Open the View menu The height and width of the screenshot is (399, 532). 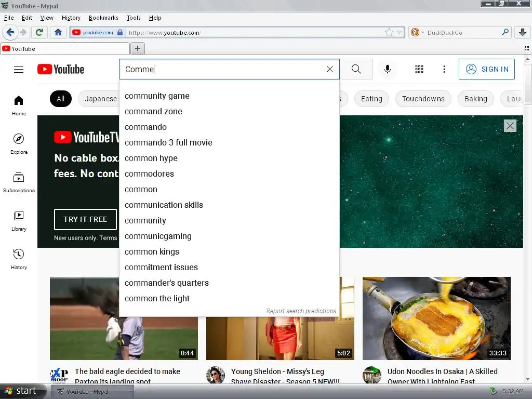click(x=47, y=18)
